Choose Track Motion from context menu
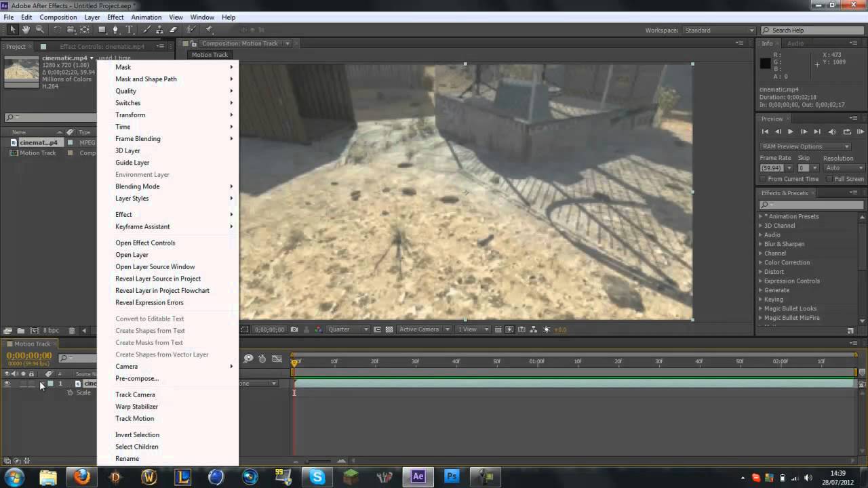Image resolution: width=868 pixels, height=488 pixels. pos(134,418)
